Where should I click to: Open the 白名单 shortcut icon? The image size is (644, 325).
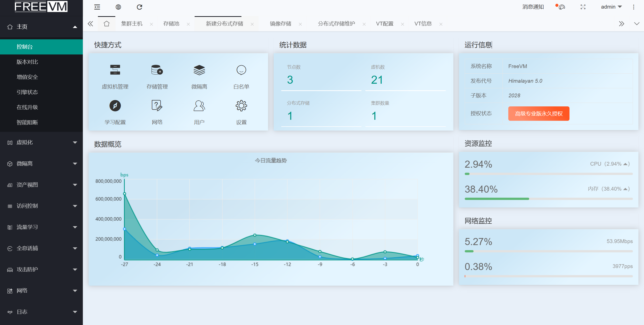241,70
